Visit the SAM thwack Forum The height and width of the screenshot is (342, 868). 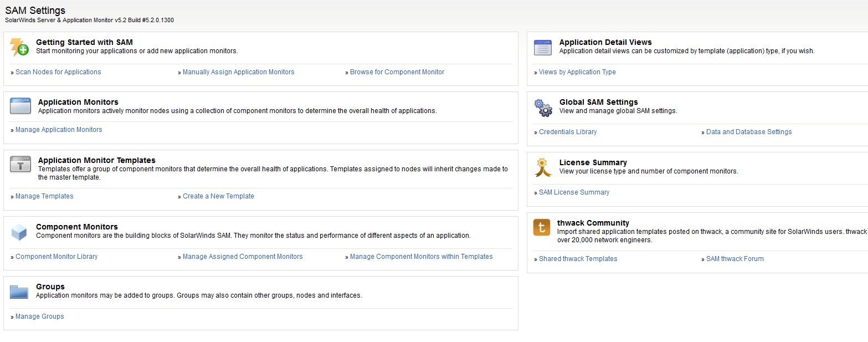coord(735,259)
